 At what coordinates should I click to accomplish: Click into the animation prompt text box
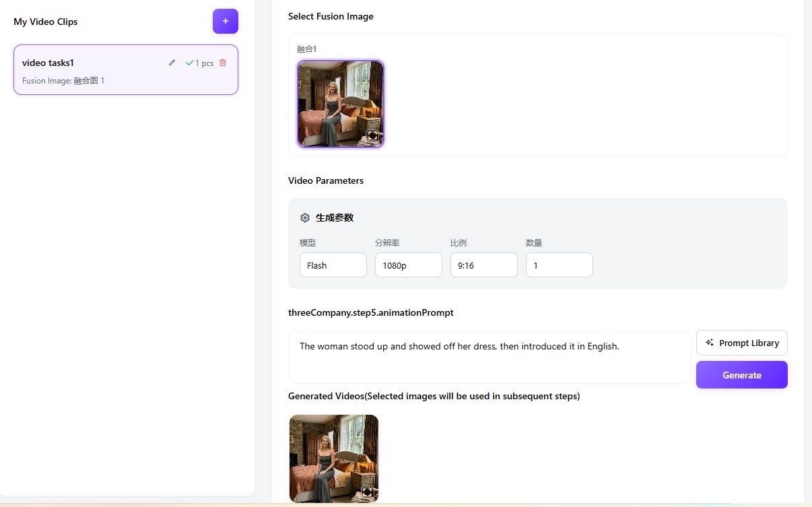[x=489, y=357]
